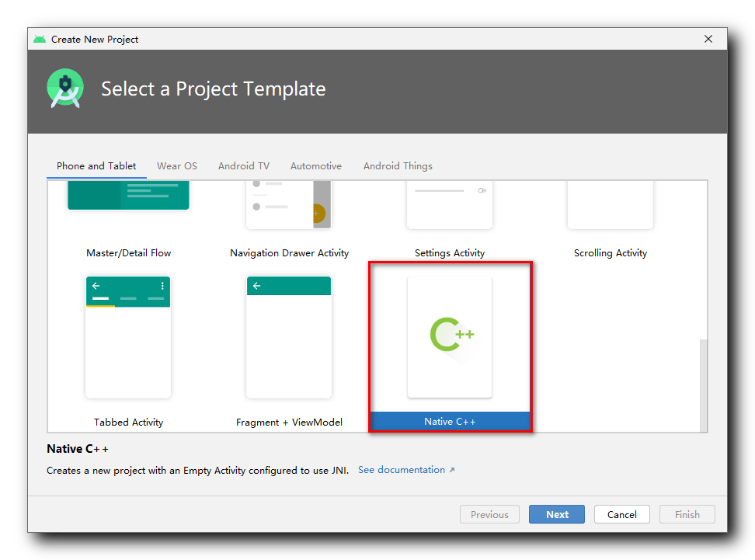Screen dimensions: 755x560
Task: Choose the Settings Activity template preview
Action: (x=449, y=204)
